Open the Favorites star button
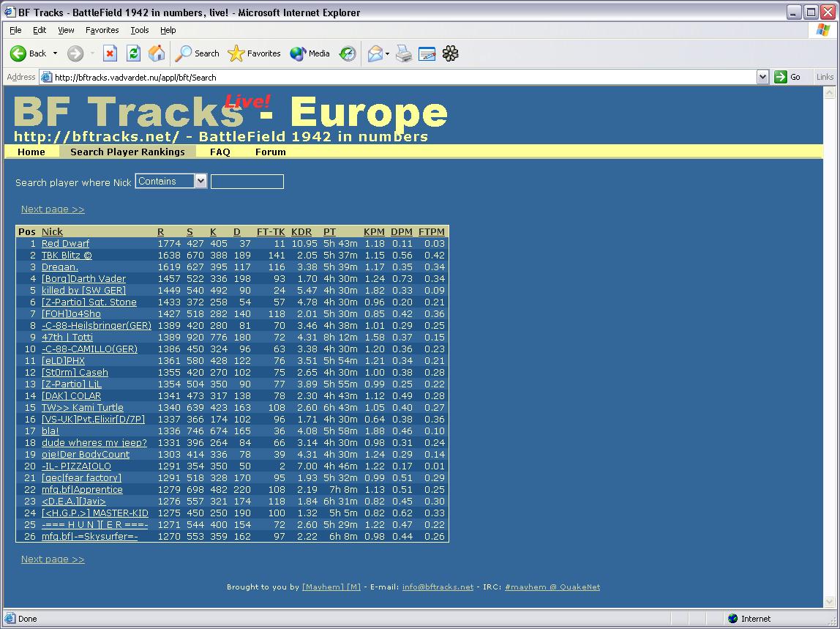The height and width of the screenshot is (629, 840). pyautogui.click(x=254, y=53)
